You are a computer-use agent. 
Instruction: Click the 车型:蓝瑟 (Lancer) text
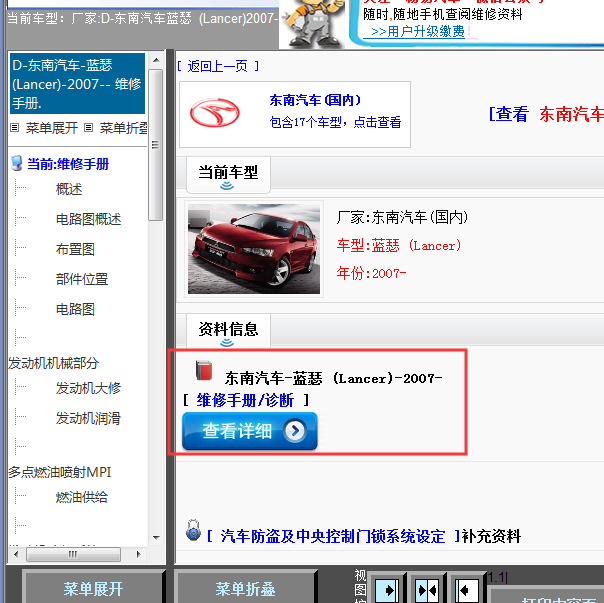pos(399,245)
